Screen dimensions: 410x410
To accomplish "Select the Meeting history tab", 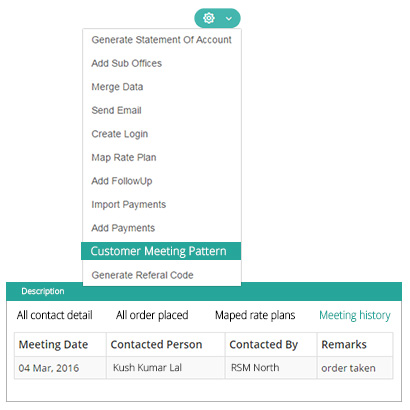I will click(355, 315).
